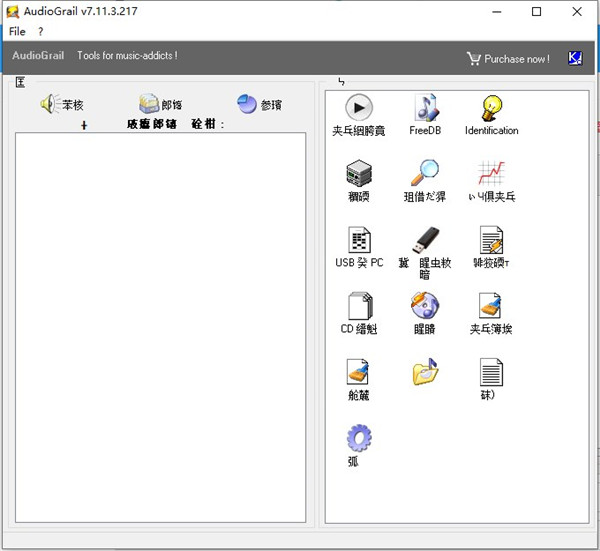
Task: Open the File menu
Action: [17, 31]
